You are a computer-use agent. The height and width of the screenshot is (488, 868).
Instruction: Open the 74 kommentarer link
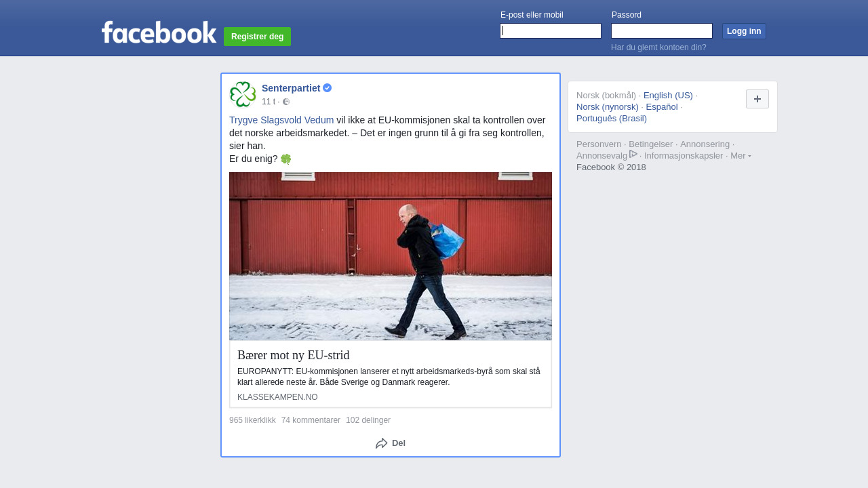tap(311, 420)
